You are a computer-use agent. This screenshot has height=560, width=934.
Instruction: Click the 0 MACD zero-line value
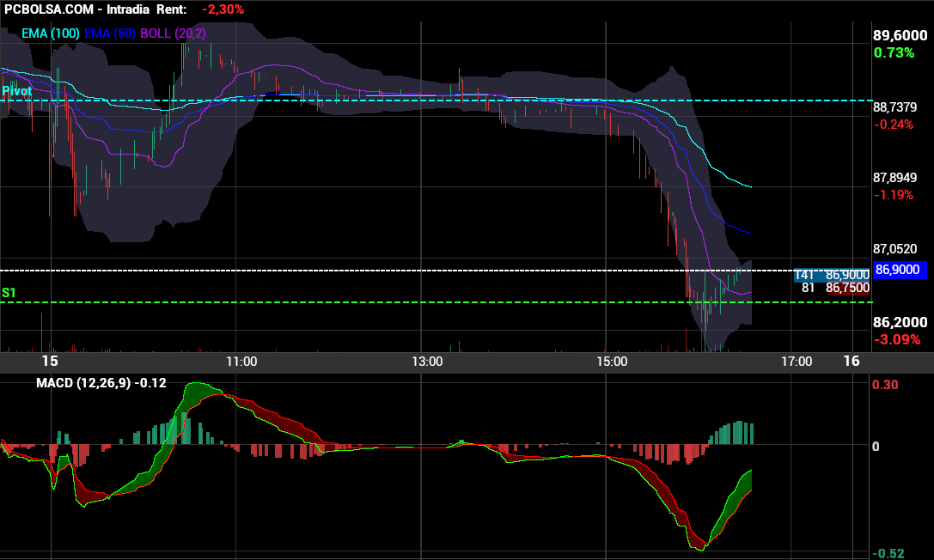pyautogui.click(x=876, y=447)
